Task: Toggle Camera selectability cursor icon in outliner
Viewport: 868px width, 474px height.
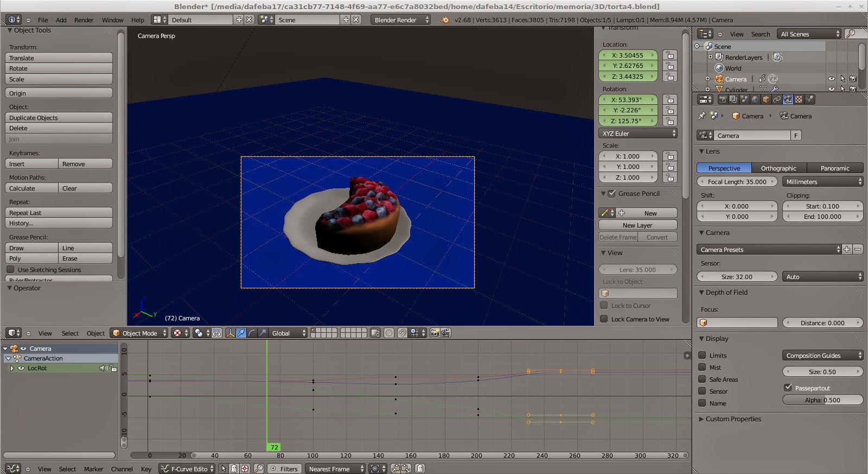Action: [843, 79]
